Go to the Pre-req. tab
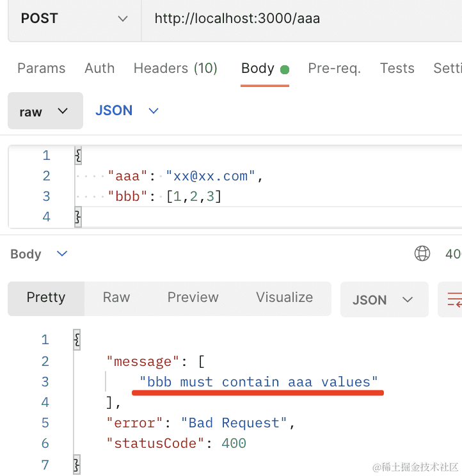The height and width of the screenshot is (476, 462). tap(334, 68)
